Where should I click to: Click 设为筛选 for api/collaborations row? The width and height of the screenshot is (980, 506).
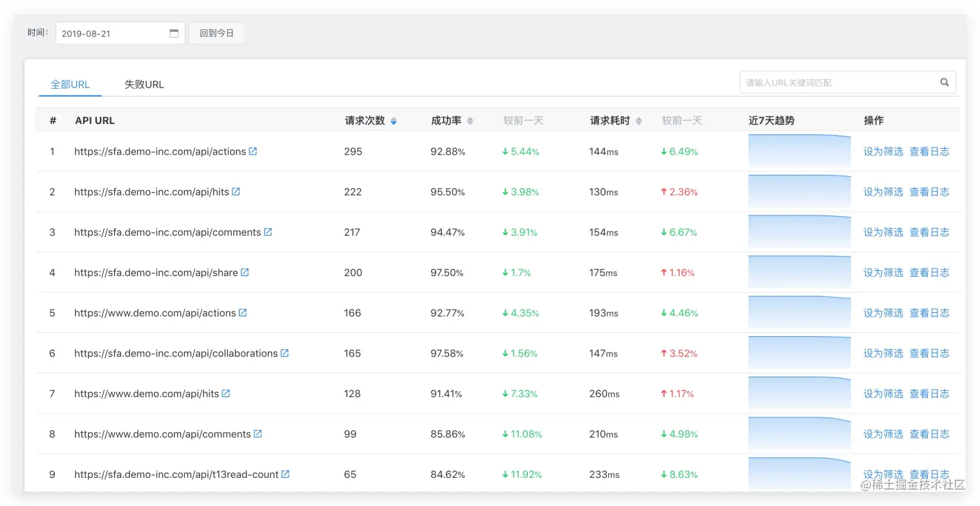pos(883,353)
